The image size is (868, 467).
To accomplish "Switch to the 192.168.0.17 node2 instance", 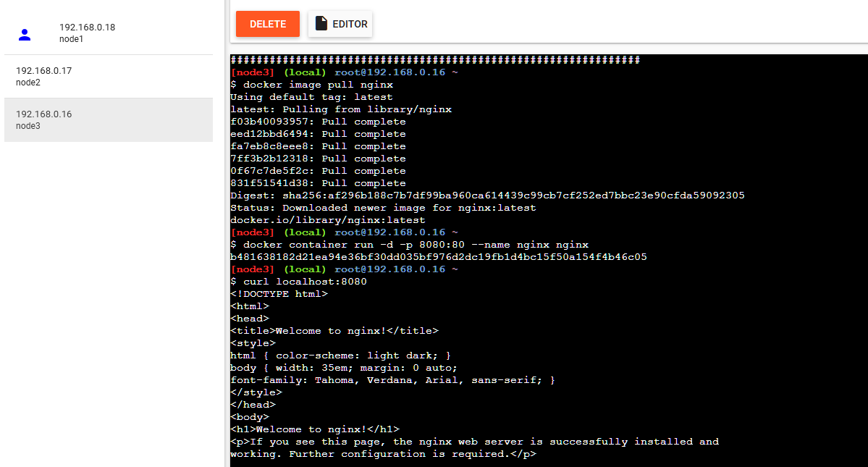I will point(43,76).
